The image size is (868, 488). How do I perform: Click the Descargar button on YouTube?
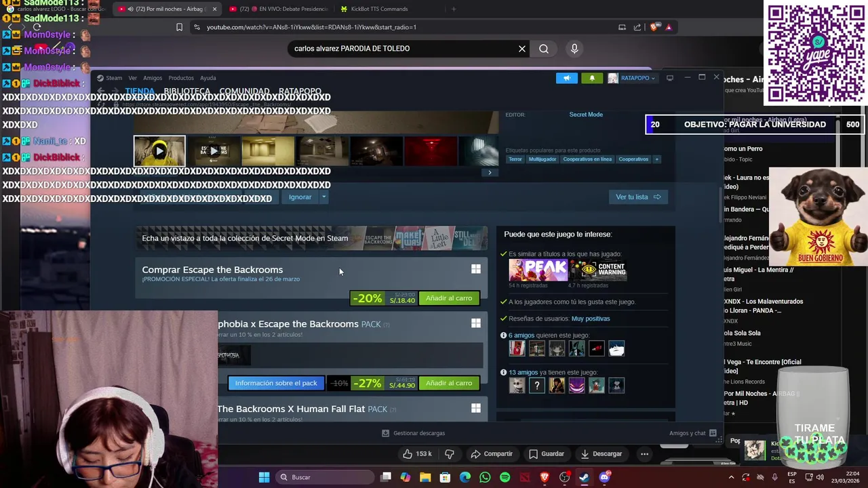click(x=601, y=454)
